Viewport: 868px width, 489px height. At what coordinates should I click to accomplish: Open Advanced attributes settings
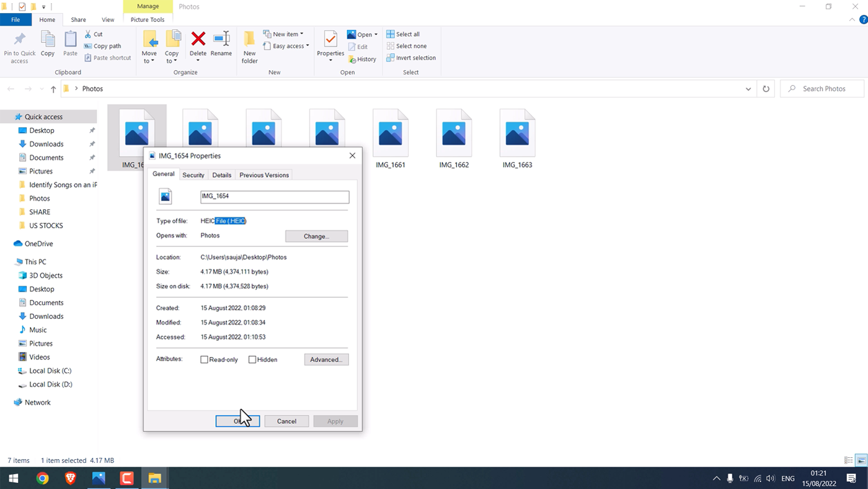(326, 359)
